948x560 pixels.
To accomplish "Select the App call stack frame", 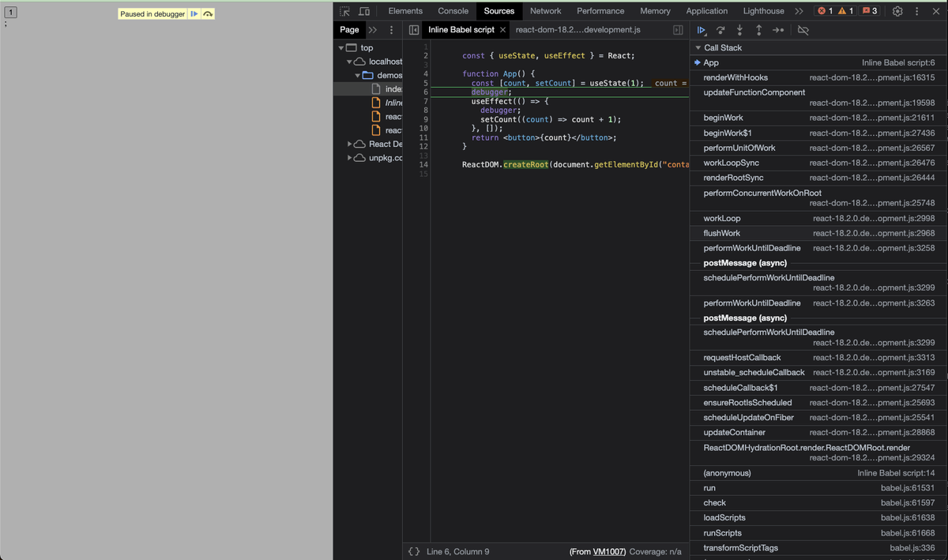I will 818,62.
